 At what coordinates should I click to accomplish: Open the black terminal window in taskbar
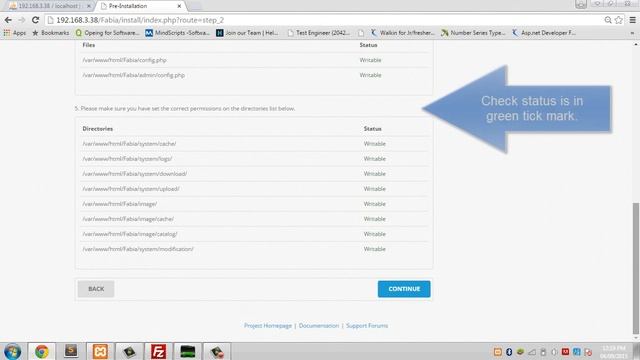[x=188, y=351]
